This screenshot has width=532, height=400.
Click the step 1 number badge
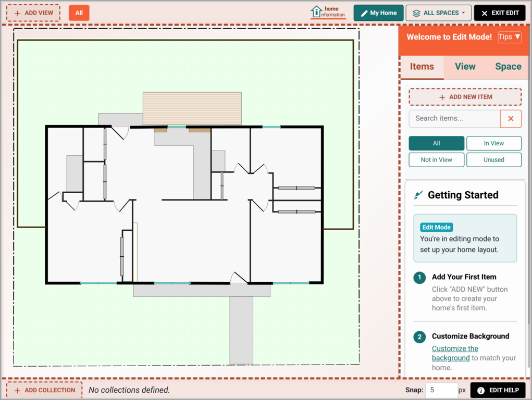pyautogui.click(x=419, y=278)
